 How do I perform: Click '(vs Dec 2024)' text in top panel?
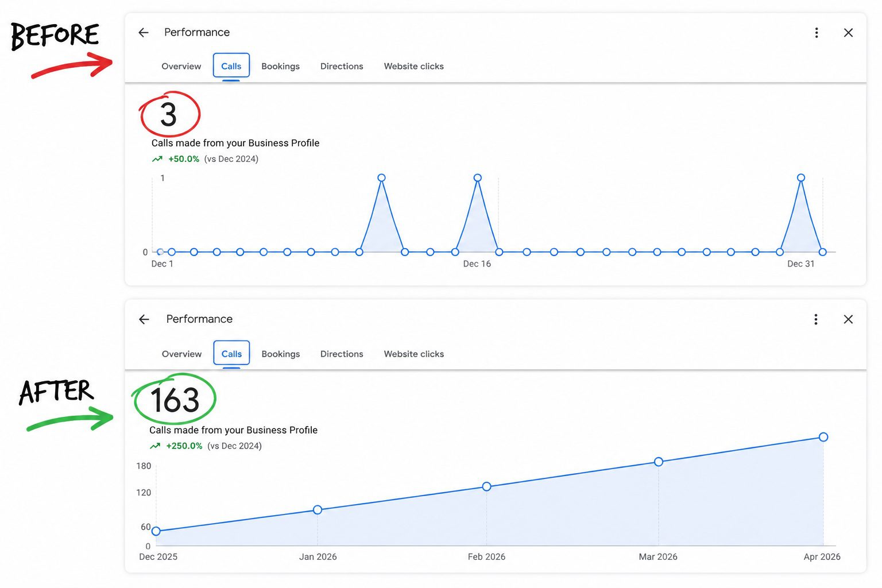coord(231,159)
